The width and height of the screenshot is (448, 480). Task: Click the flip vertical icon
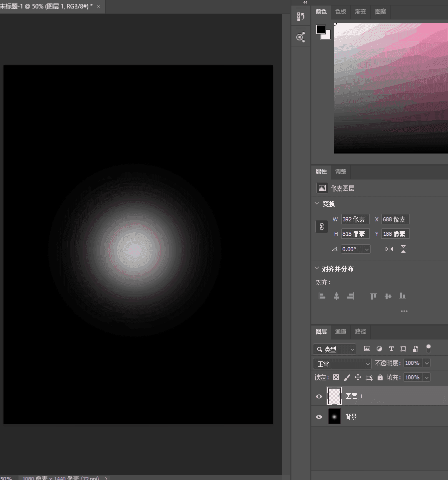[403, 249]
